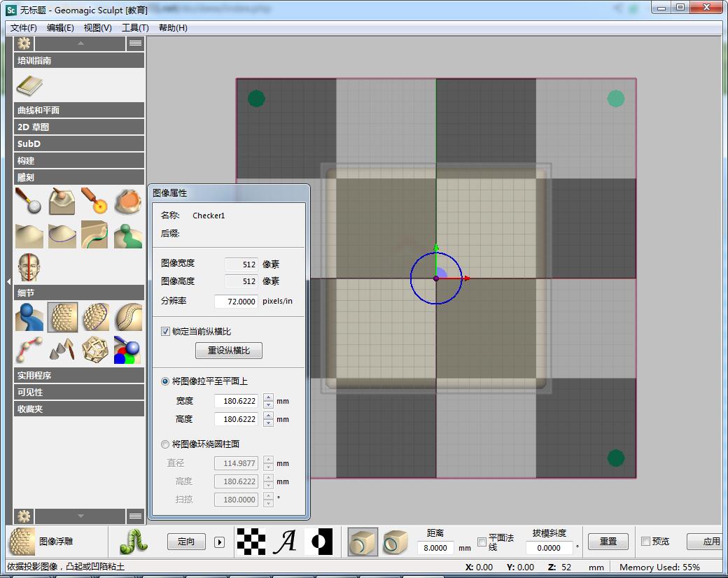
Task: Select the wireframe polyhedron detail tool
Action: coord(94,349)
